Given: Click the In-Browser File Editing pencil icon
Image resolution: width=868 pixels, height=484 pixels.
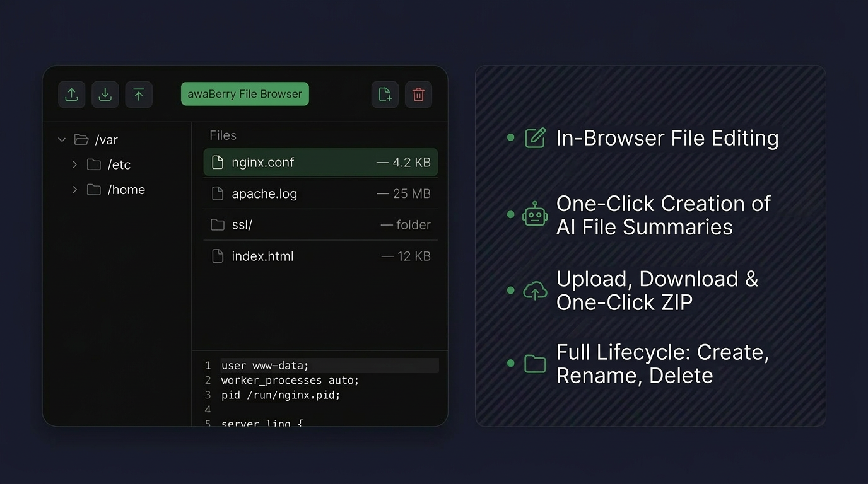Looking at the screenshot, I should tap(534, 137).
